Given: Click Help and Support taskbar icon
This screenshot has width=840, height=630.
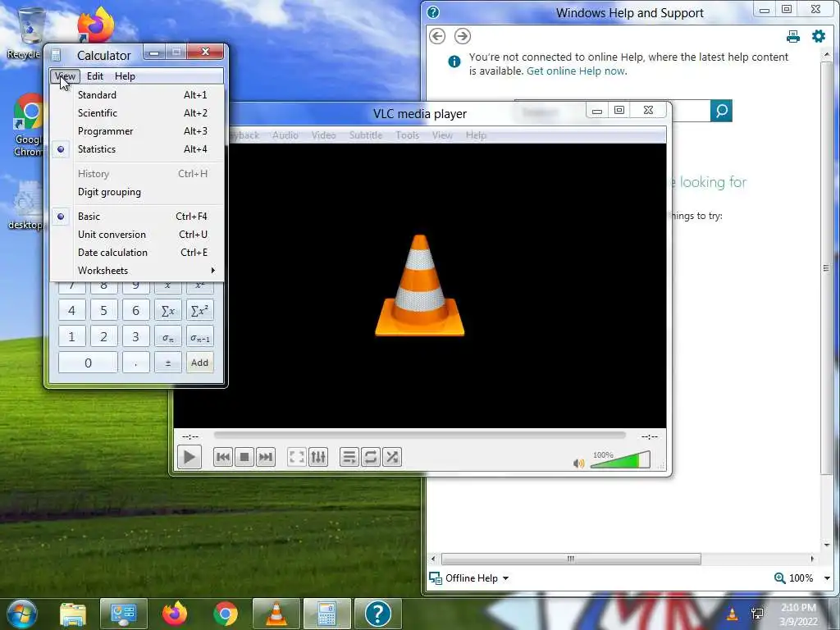Looking at the screenshot, I should pyautogui.click(x=377, y=614).
